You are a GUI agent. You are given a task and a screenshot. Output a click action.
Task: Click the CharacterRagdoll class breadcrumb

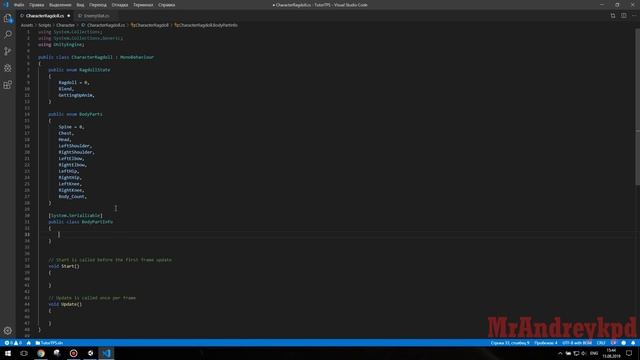click(x=150, y=25)
